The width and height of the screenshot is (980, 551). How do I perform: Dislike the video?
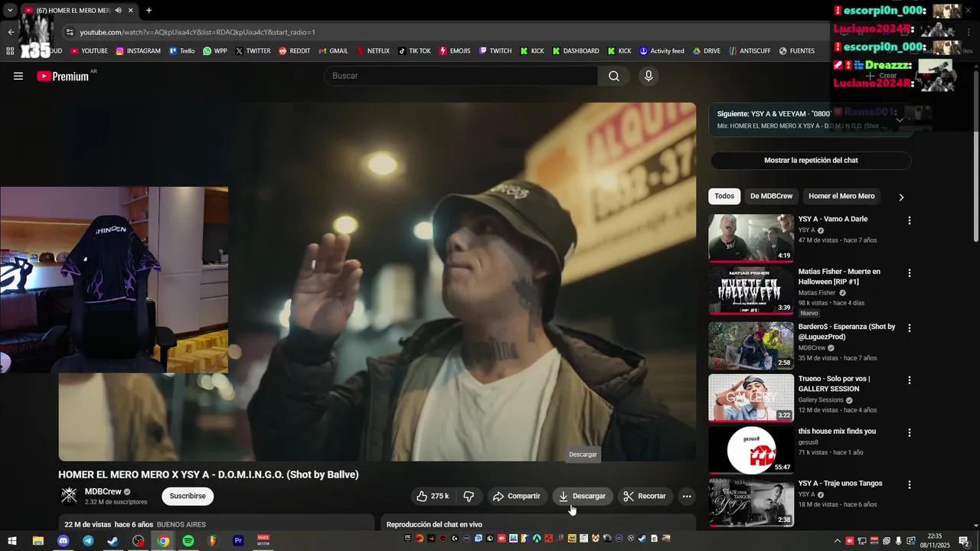click(x=469, y=496)
